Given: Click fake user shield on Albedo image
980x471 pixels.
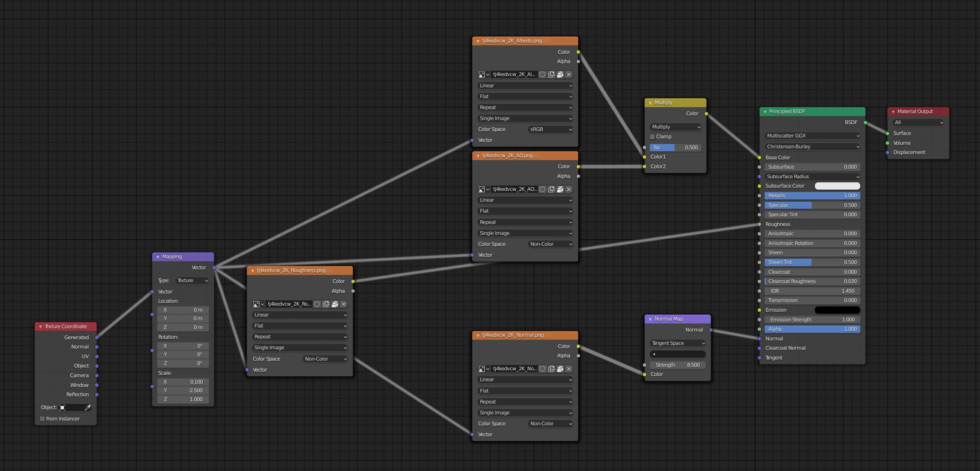Looking at the screenshot, I should click(542, 74).
